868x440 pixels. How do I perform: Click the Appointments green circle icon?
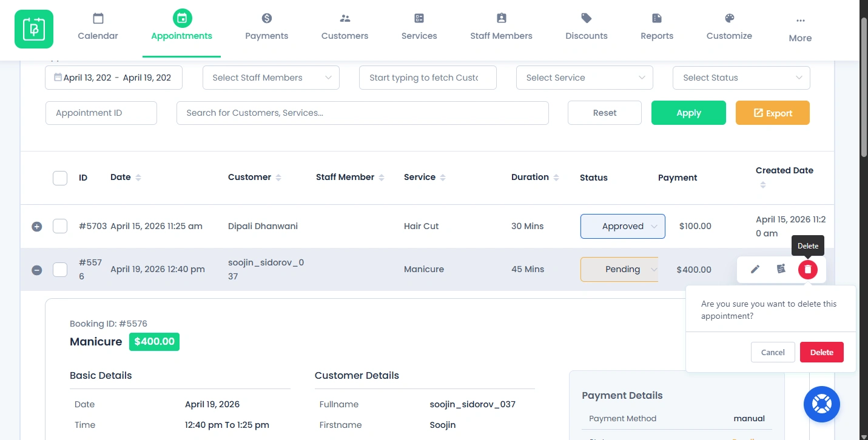pos(182,18)
